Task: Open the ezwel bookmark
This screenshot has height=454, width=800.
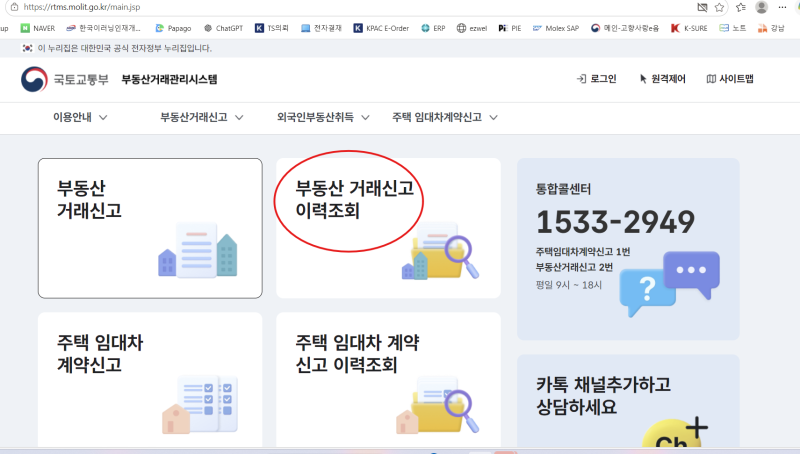Action: pyautogui.click(x=471, y=28)
